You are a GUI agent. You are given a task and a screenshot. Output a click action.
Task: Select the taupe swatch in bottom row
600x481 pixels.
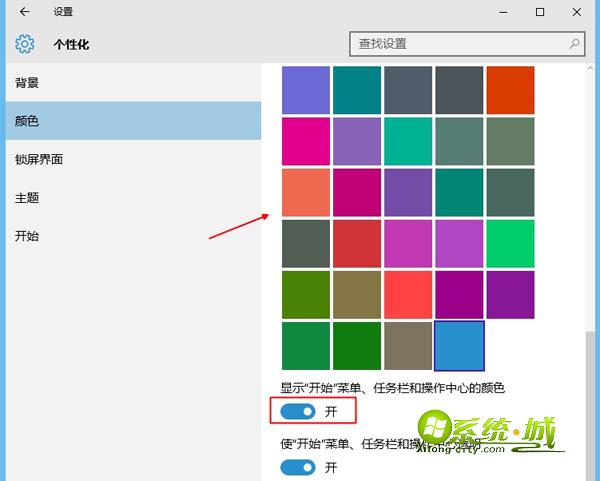click(x=408, y=345)
